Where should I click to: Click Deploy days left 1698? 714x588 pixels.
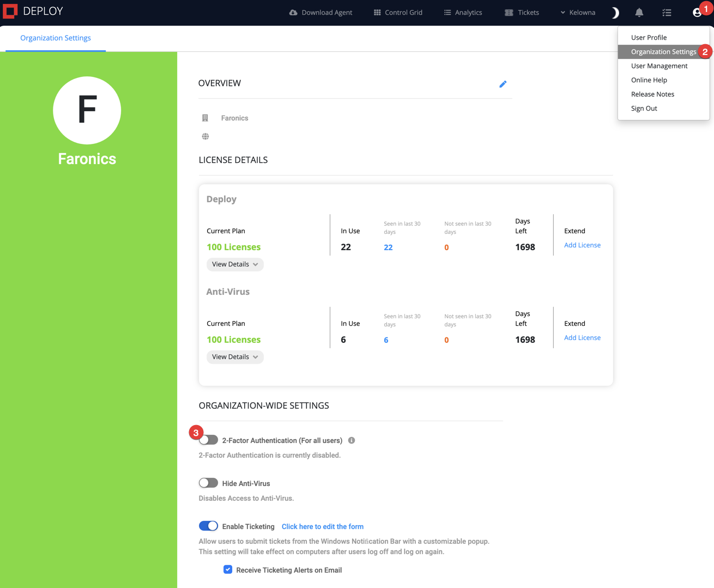pos(525,247)
